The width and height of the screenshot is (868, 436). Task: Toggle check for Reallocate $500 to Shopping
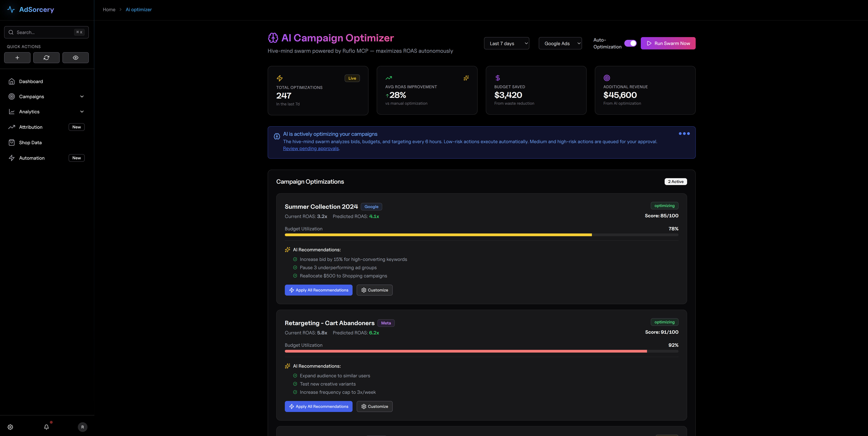[295, 276]
